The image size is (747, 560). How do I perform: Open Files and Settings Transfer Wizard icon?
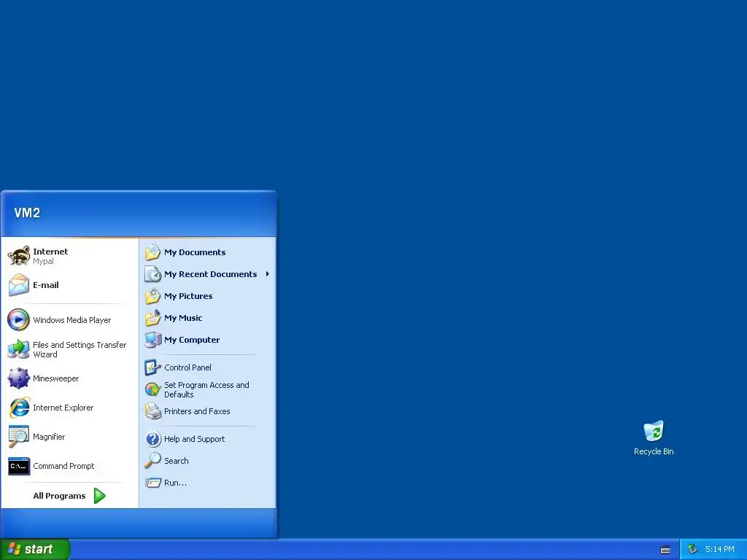(18, 349)
